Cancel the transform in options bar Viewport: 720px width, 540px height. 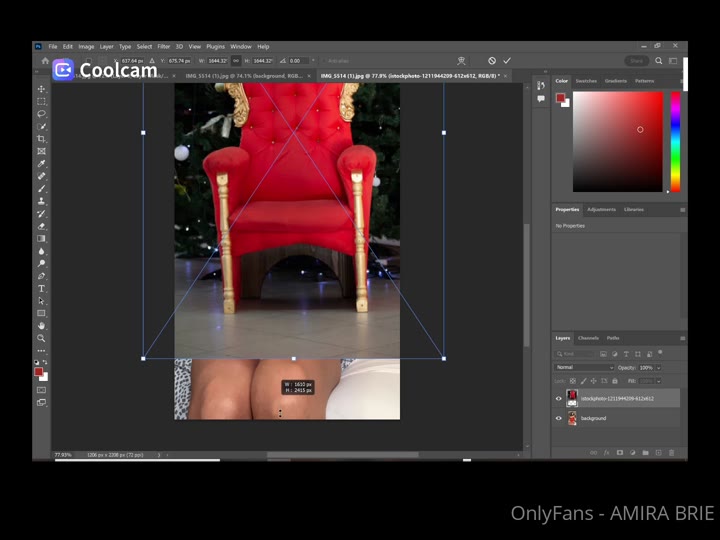click(492, 61)
